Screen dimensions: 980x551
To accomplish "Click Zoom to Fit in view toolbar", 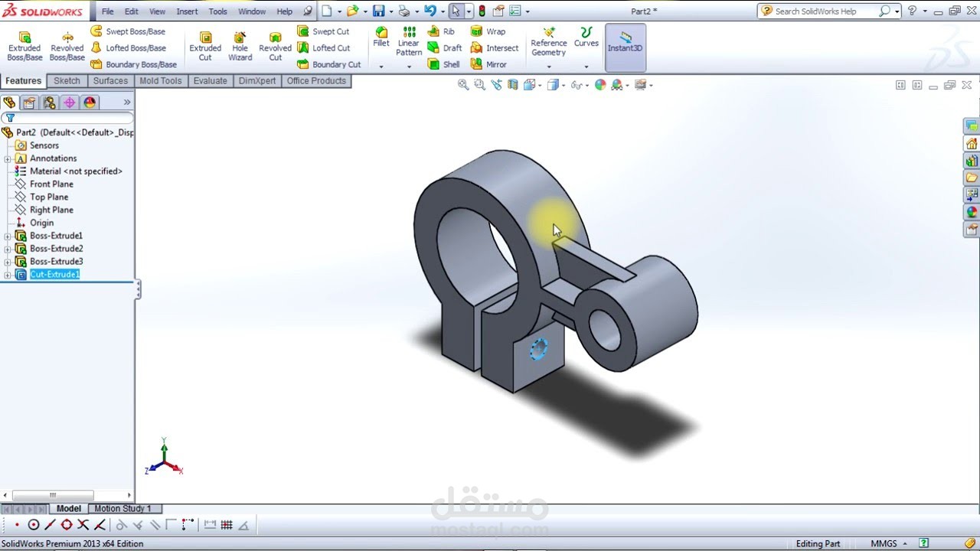I will (463, 85).
